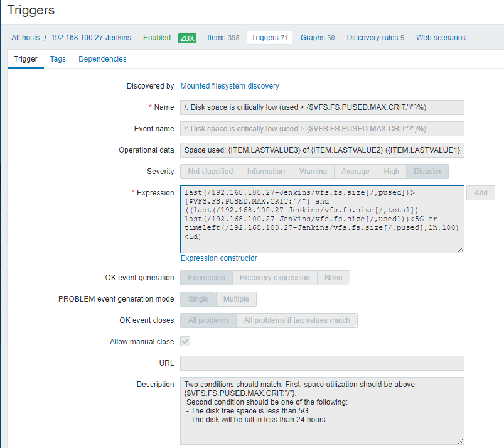
Task: Select Warning severity
Action: 313,172
